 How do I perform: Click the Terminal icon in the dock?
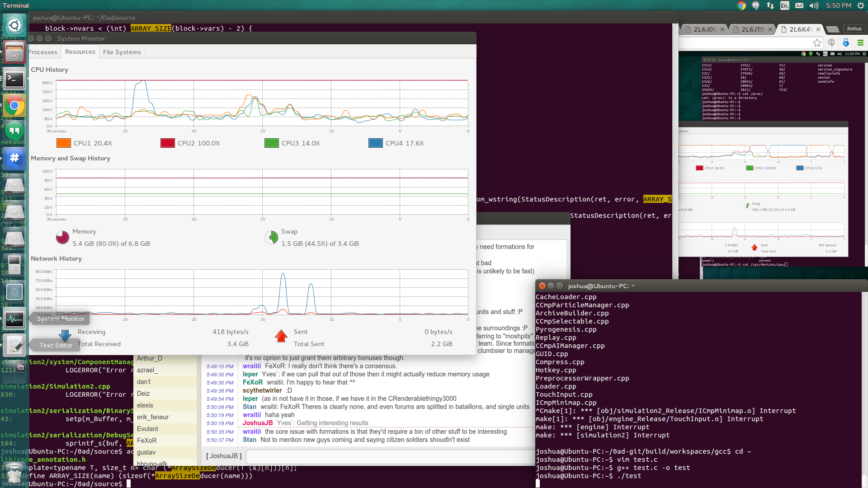[x=14, y=80]
